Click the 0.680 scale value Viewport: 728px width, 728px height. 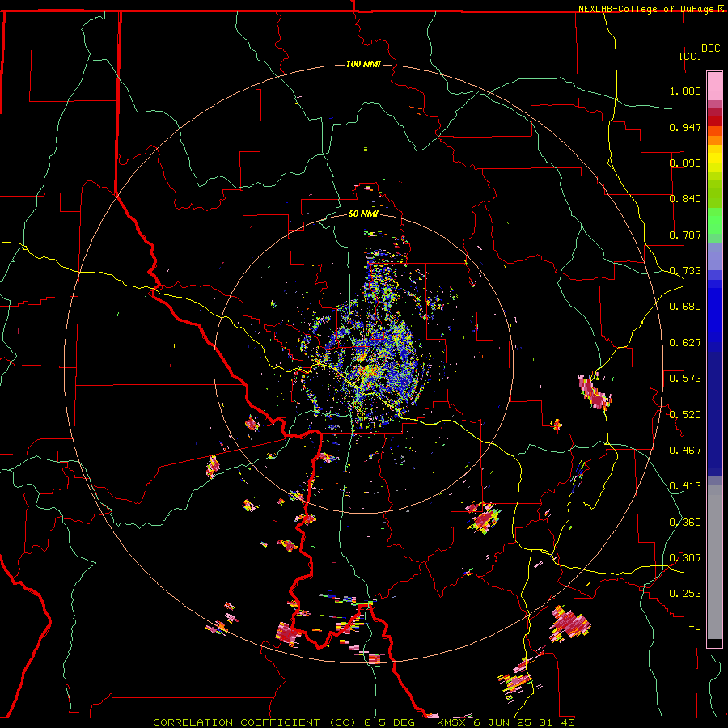tap(685, 307)
